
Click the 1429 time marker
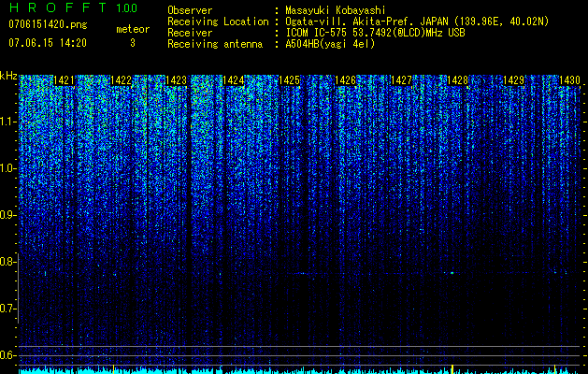pos(513,80)
